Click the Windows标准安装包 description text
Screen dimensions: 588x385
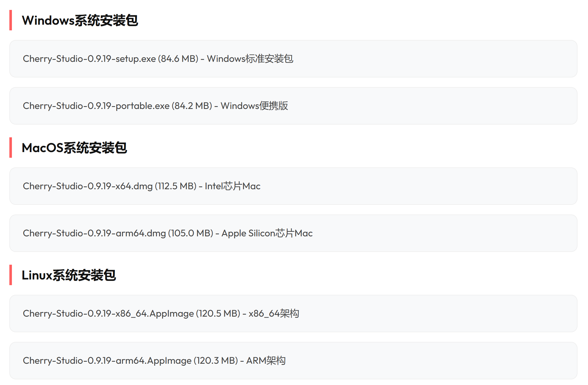click(x=250, y=59)
